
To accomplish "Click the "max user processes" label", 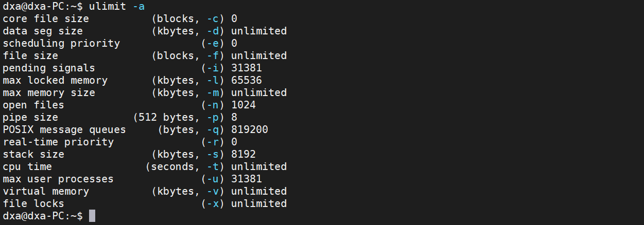I will pos(58,179).
